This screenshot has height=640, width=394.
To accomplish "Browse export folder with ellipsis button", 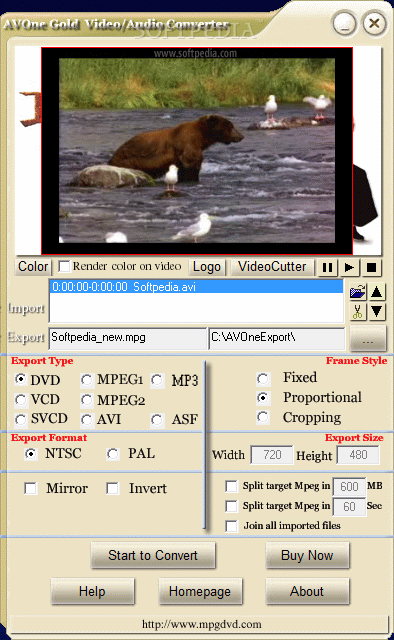I will (368, 338).
